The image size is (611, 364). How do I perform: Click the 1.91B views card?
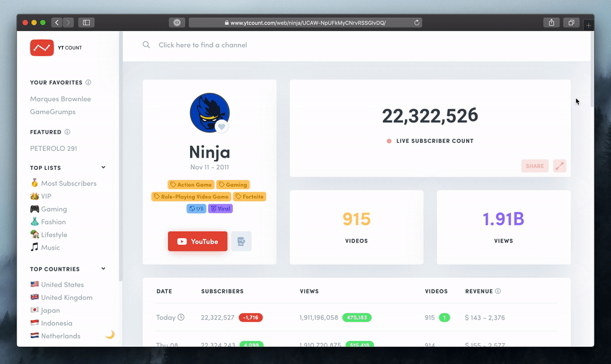tap(503, 227)
